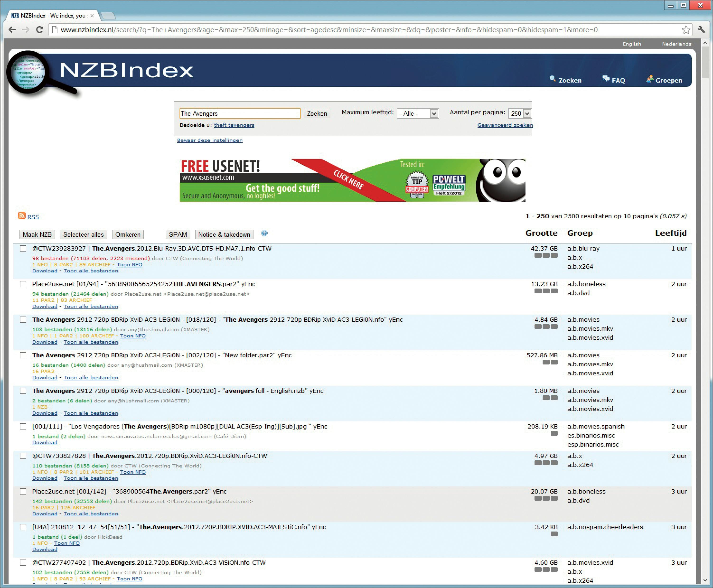
Task: Bookmark the page with the star icon
Action: click(686, 30)
